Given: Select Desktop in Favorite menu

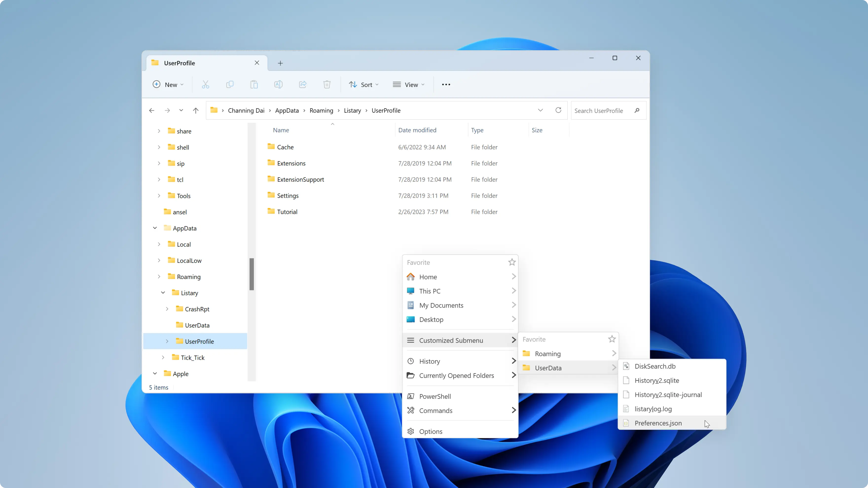Looking at the screenshot, I should (x=460, y=319).
